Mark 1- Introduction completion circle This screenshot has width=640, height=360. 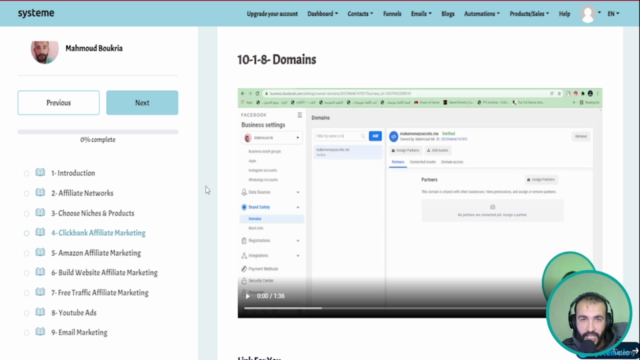(27, 173)
